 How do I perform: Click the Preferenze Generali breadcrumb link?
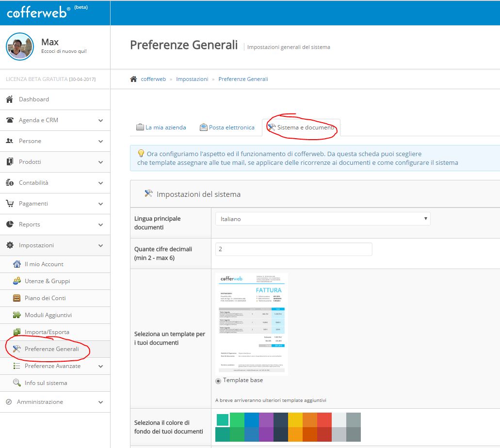click(x=243, y=79)
